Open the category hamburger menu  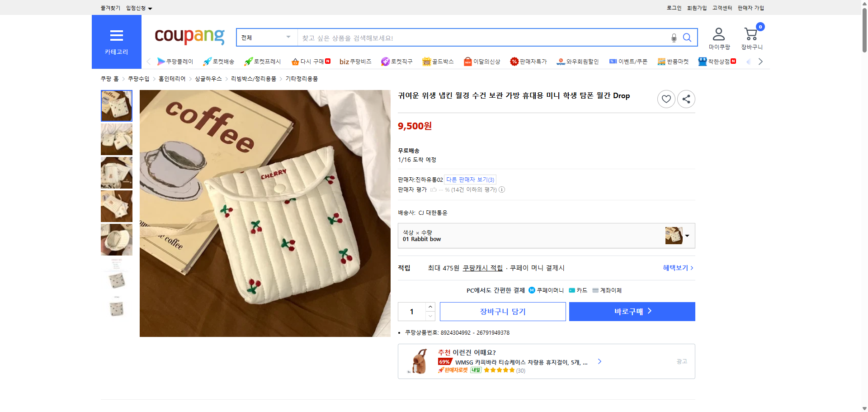pyautogui.click(x=116, y=36)
